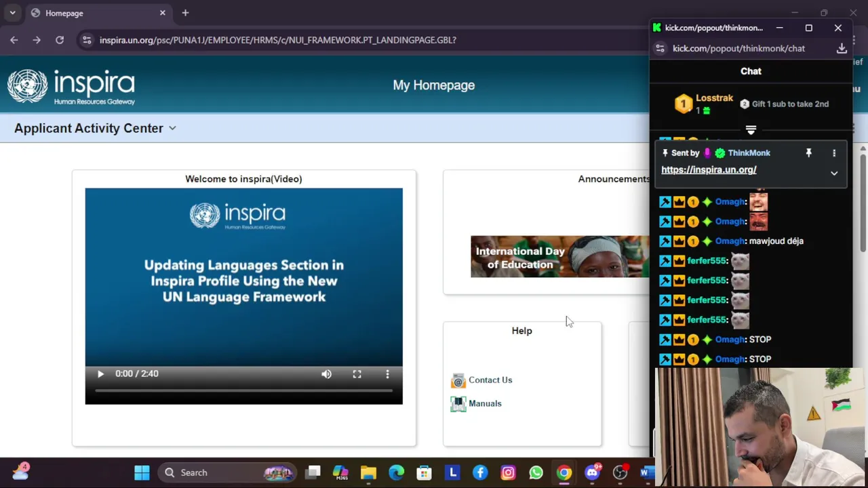
Task: Open the Contact Us link
Action: (490, 380)
